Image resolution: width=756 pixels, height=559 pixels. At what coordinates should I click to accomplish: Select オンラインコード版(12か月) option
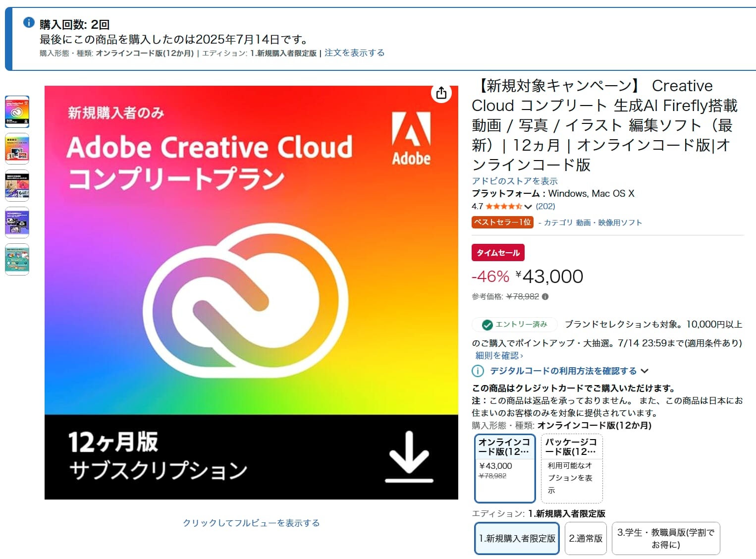[505, 468]
